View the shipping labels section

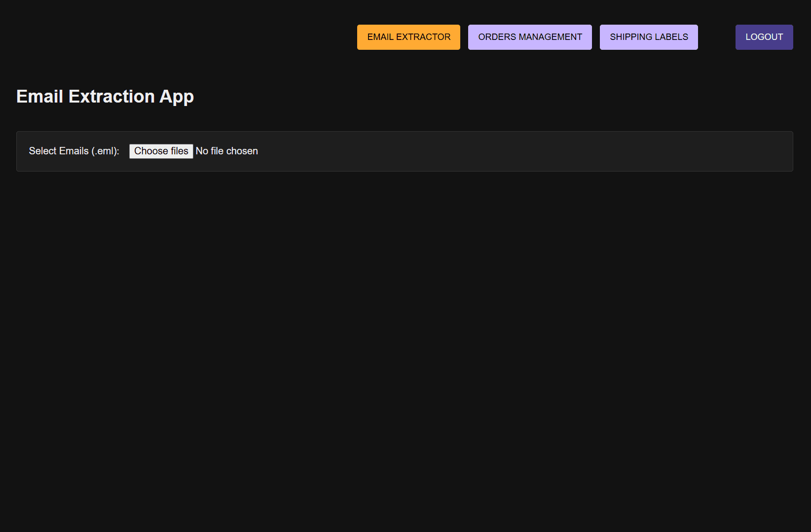[649, 37]
